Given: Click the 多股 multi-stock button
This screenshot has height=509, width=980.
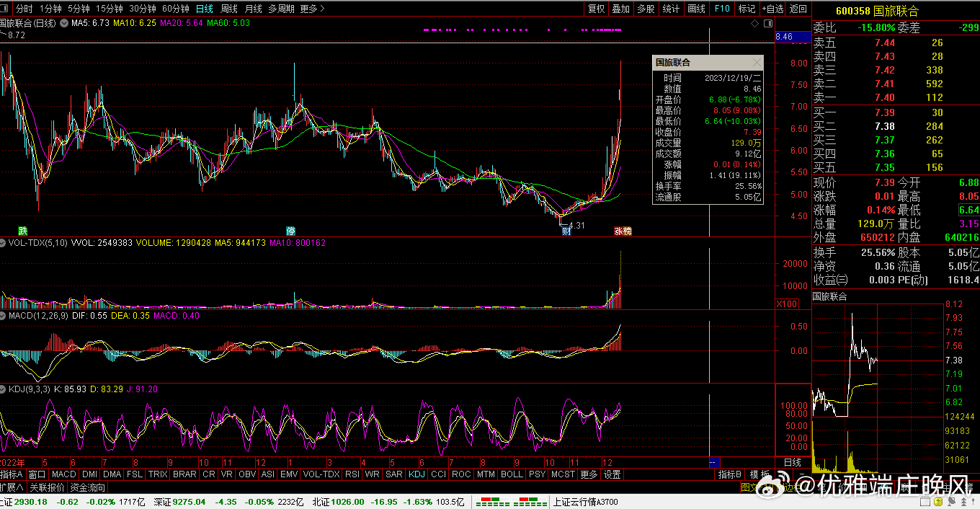Looking at the screenshot, I should tap(646, 9).
